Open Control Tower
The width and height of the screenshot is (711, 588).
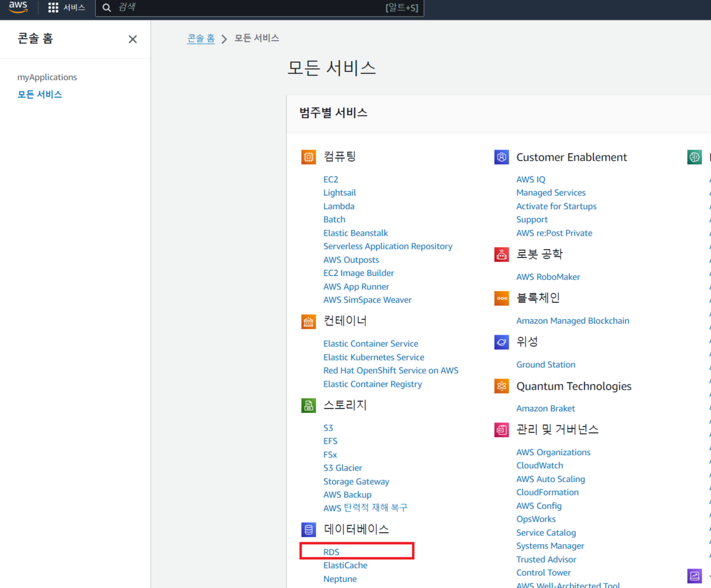coord(543,572)
